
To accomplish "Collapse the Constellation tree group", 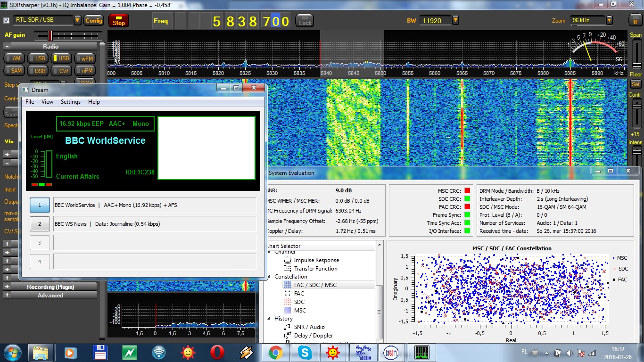I will pos(270,277).
